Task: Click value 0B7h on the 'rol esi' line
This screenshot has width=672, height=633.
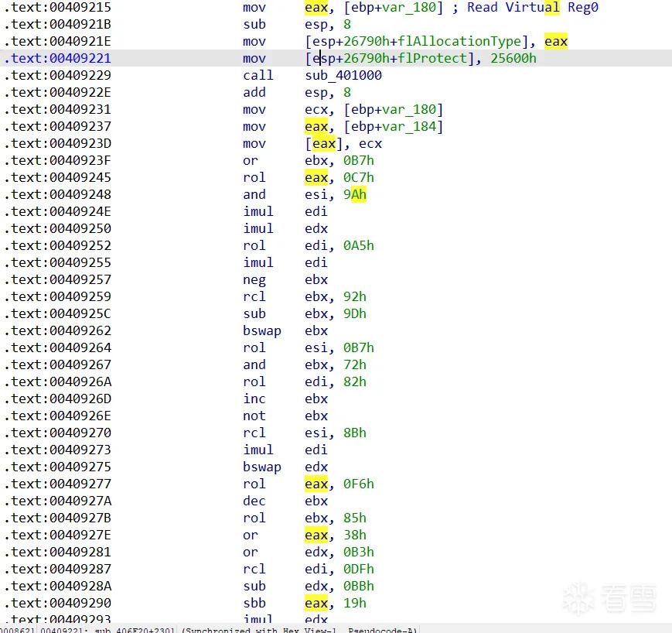Action: pos(359,347)
